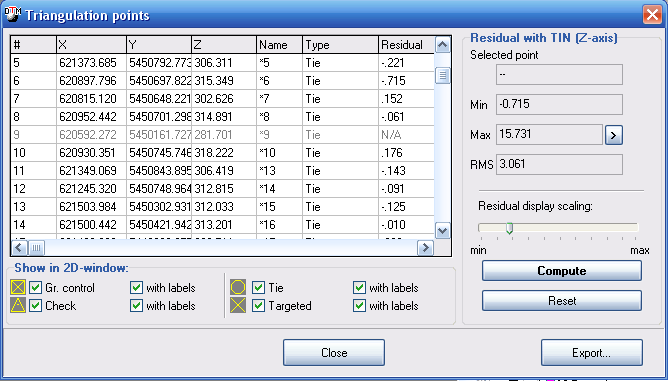Toggle the Tie points checkbox
The height and width of the screenshot is (381, 668).
(259, 288)
